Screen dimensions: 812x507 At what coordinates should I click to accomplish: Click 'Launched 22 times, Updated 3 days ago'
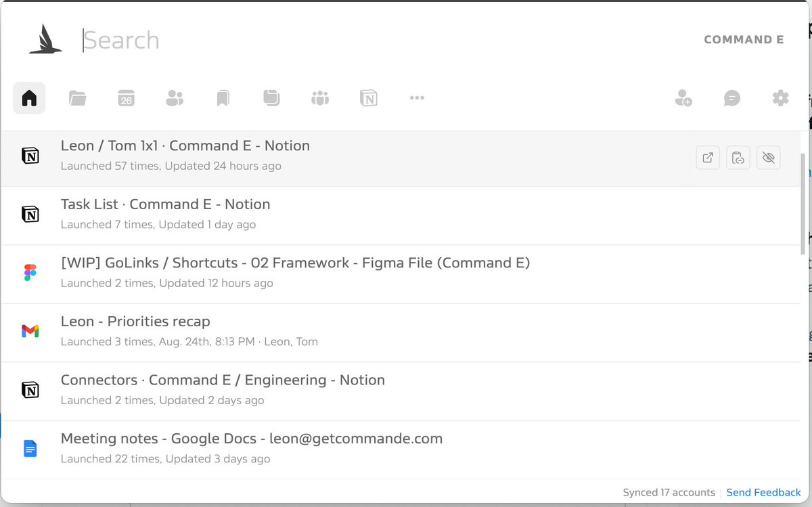165,459
